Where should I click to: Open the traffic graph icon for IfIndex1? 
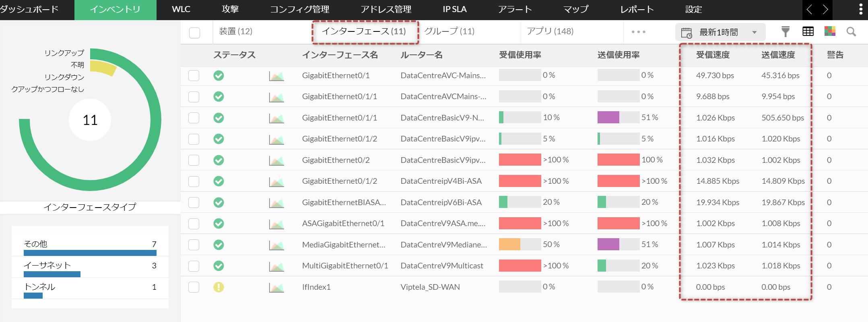[x=276, y=287]
